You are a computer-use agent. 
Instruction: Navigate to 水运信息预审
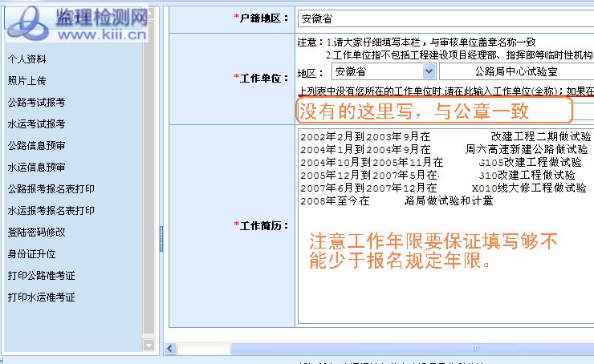pyautogui.click(x=36, y=168)
